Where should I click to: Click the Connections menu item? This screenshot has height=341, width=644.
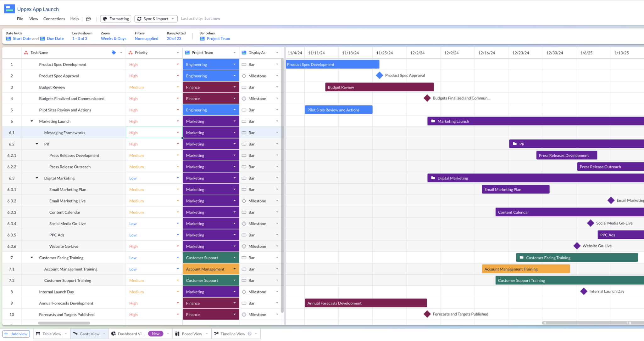54,18
